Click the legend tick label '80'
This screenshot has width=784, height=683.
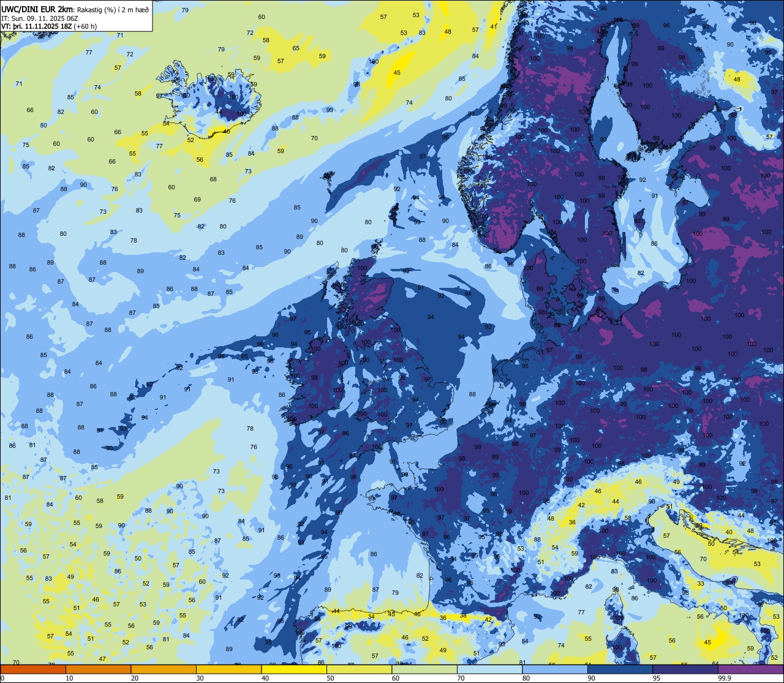(526, 678)
